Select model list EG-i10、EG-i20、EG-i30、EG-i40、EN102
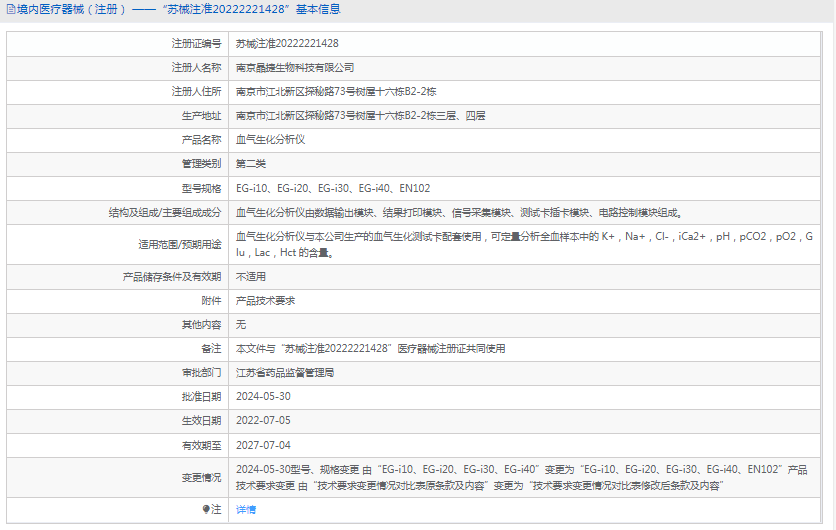The width and height of the screenshot is (836, 530). coord(333,188)
